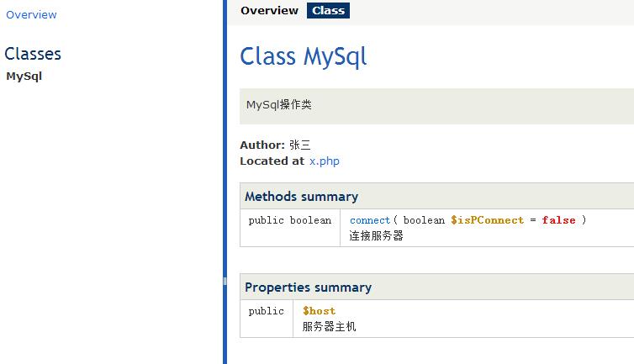Click the author name 张三
This screenshot has width=634, height=364.
[299, 145]
